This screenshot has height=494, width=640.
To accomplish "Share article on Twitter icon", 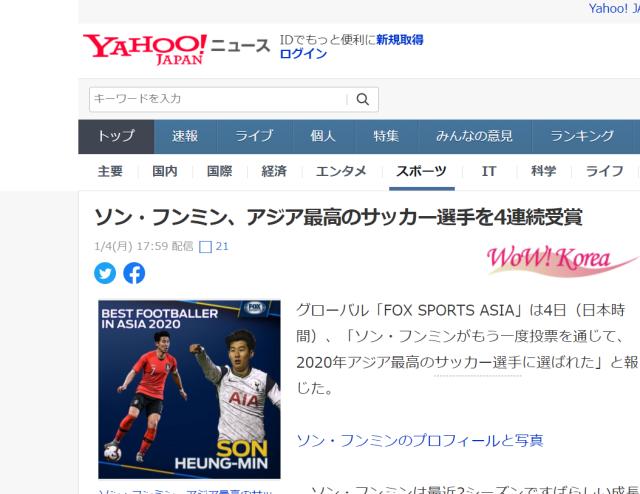I will [x=105, y=273].
